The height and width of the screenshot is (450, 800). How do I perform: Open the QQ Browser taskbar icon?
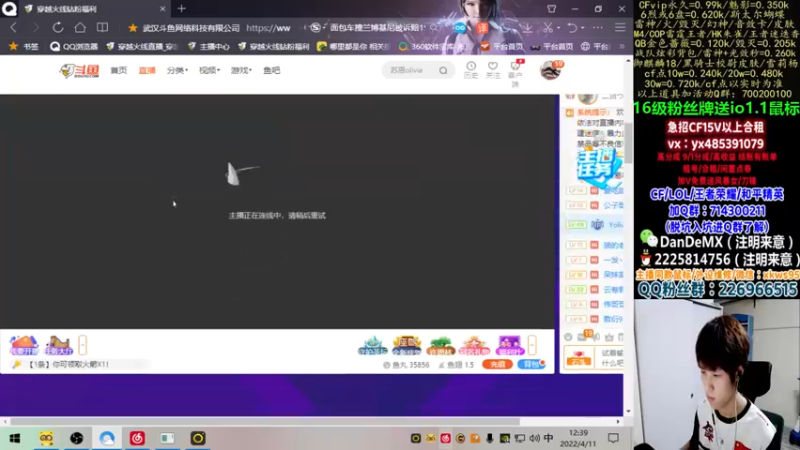[x=107, y=438]
